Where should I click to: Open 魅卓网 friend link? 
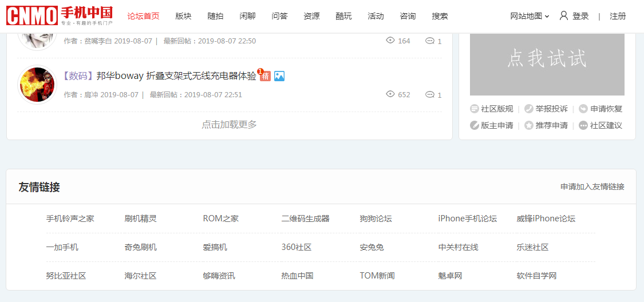coord(450,276)
